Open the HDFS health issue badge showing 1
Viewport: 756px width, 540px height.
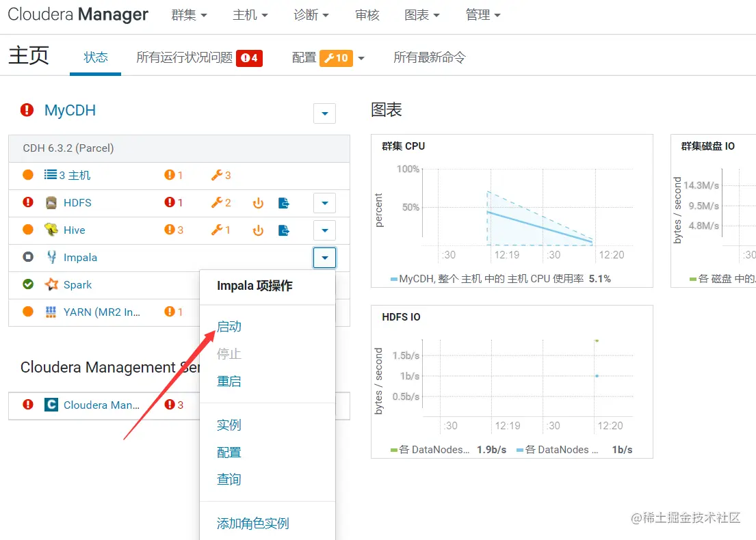[x=173, y=202]
